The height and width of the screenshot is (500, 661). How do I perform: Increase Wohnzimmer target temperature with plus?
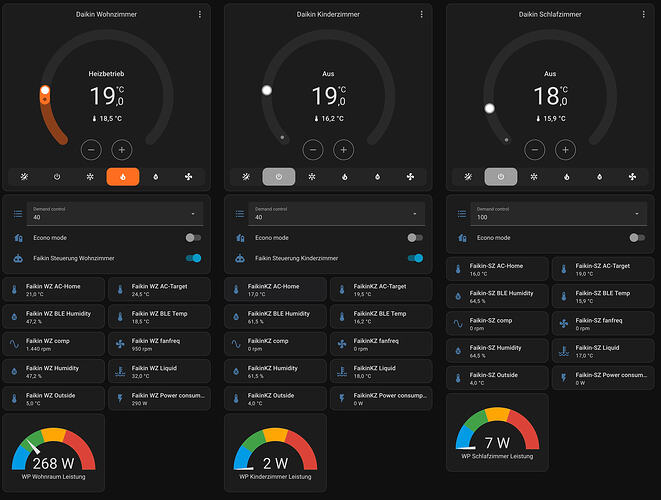pos(122,150)
